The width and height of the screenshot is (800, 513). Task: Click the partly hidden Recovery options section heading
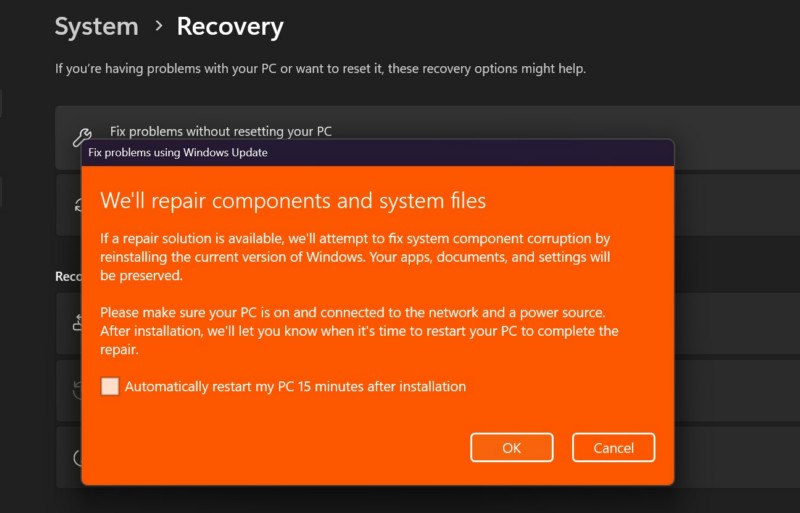click(67, 276)
